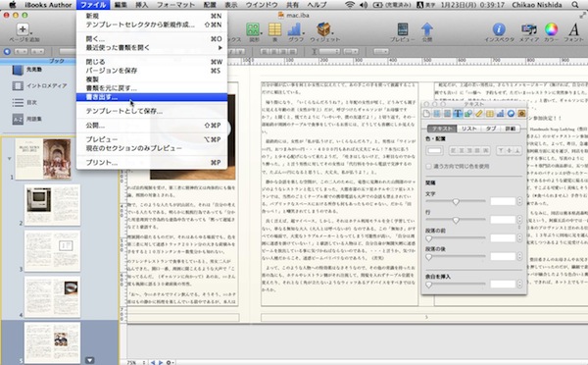The image size is (588, 365).
Task: Choose プリント… menu item
Action: 152,163
